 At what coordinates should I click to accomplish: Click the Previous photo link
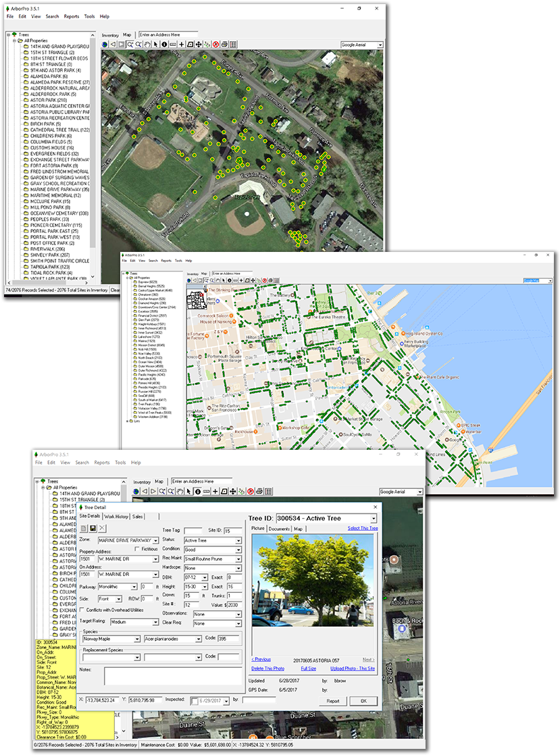pos(261,659)
